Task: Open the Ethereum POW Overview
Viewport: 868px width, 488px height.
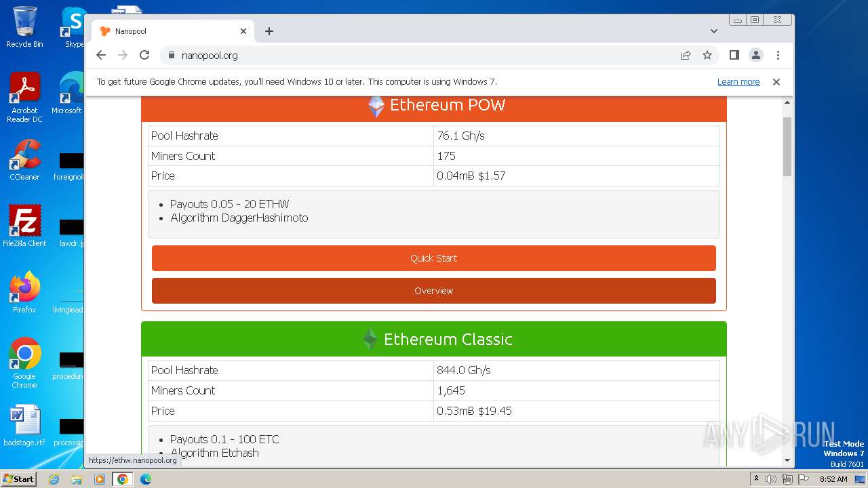Action: coord(434,291)
